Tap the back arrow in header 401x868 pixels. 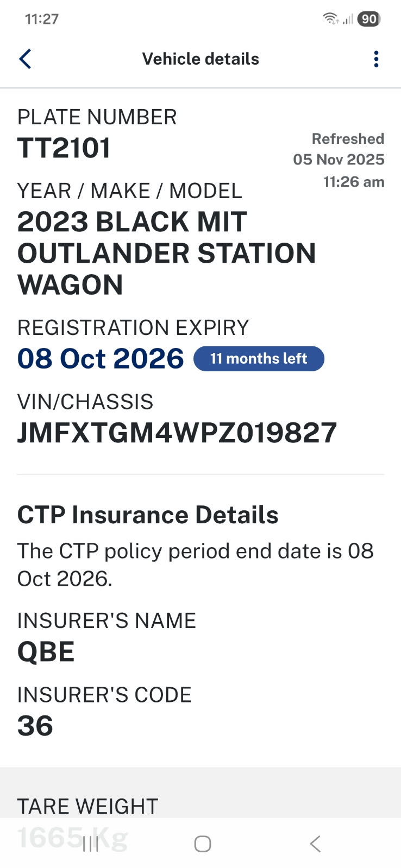point(26,59)
